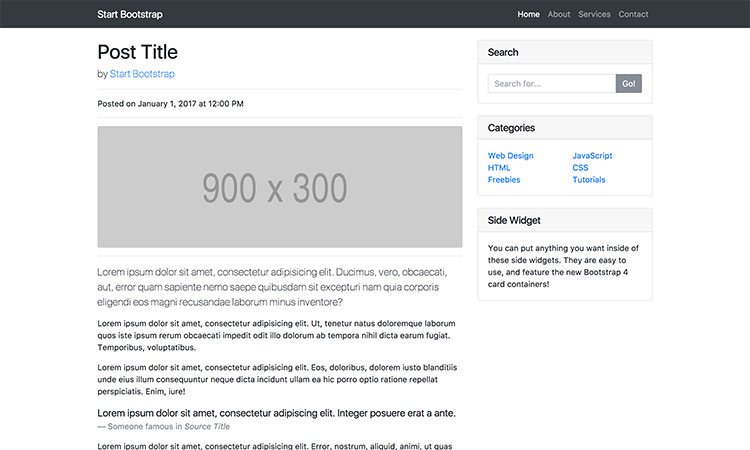Navigate to the Contact page
This screenshot has height=450, width=750.
point(633,14)
